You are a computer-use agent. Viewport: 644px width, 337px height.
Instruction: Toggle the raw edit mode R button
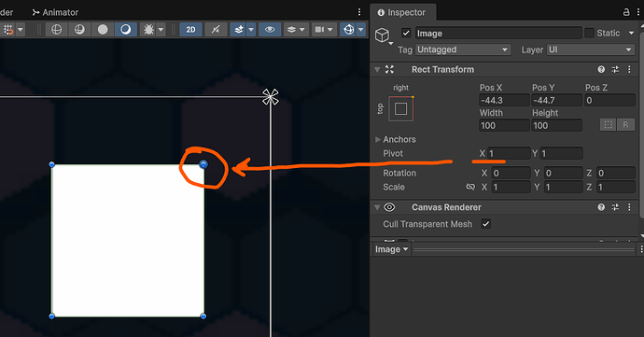coord(625,124)
